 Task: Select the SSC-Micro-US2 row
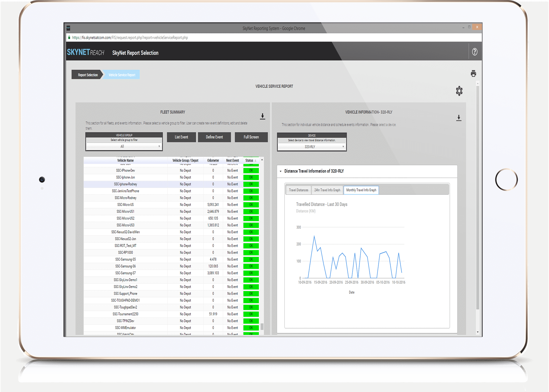point(171,218)
